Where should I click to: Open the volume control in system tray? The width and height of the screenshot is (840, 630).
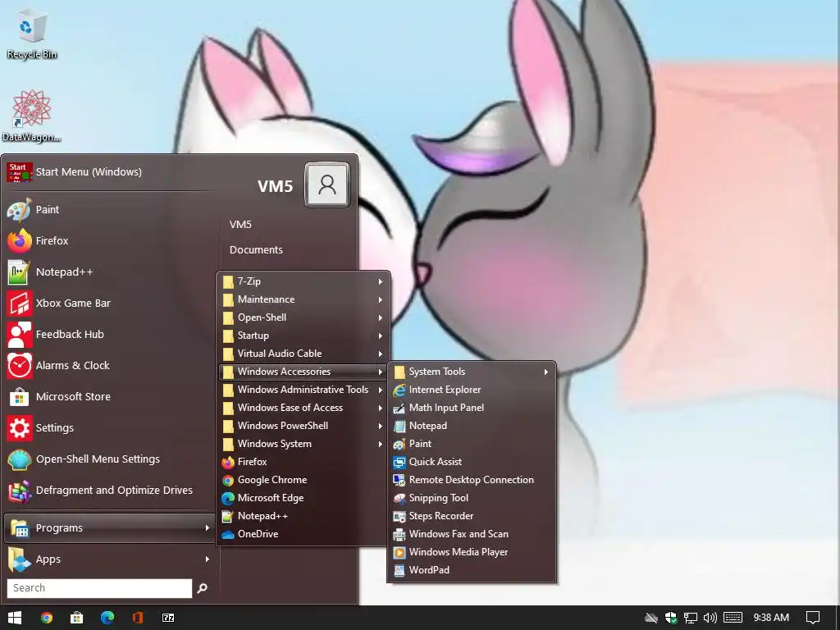(710, 618)
